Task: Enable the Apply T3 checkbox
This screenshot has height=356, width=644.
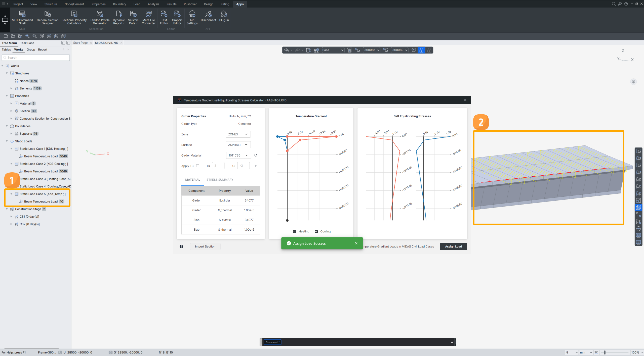Action: pyautogui.click(x=198, y=166)
